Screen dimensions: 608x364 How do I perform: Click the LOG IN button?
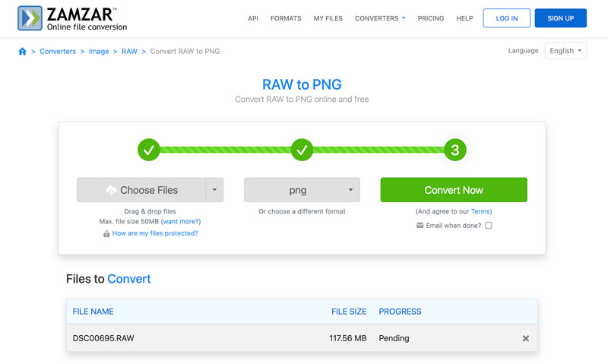[x=507, y=18]
